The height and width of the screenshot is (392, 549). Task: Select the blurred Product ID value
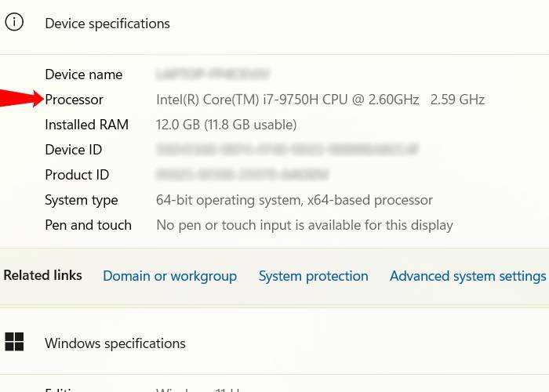[x=242, y=175]
